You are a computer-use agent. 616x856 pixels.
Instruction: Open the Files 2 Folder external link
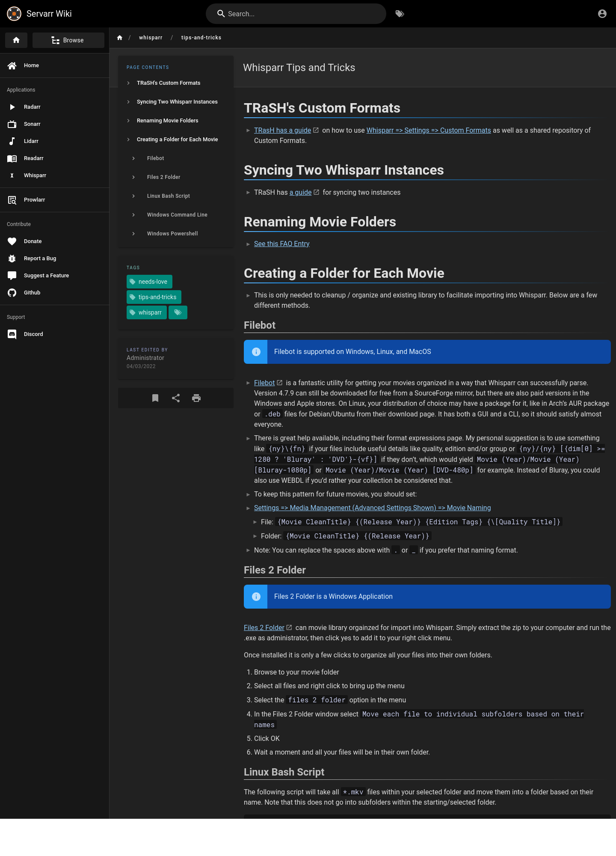(x=264, y=628)
